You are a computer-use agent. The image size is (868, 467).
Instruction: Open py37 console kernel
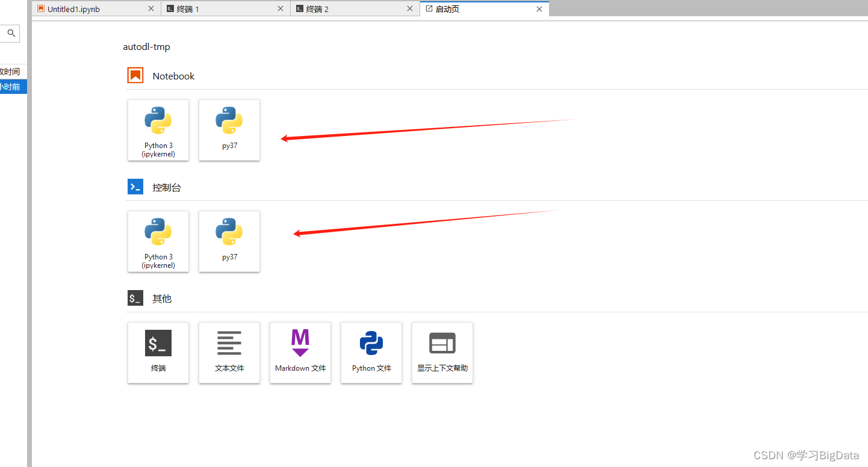coord(229,241)
